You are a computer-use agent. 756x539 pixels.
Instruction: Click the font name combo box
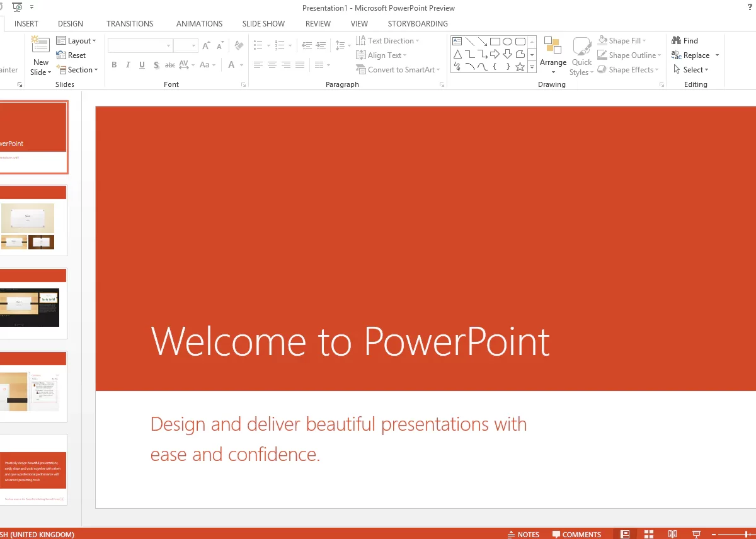coord(140,45)
